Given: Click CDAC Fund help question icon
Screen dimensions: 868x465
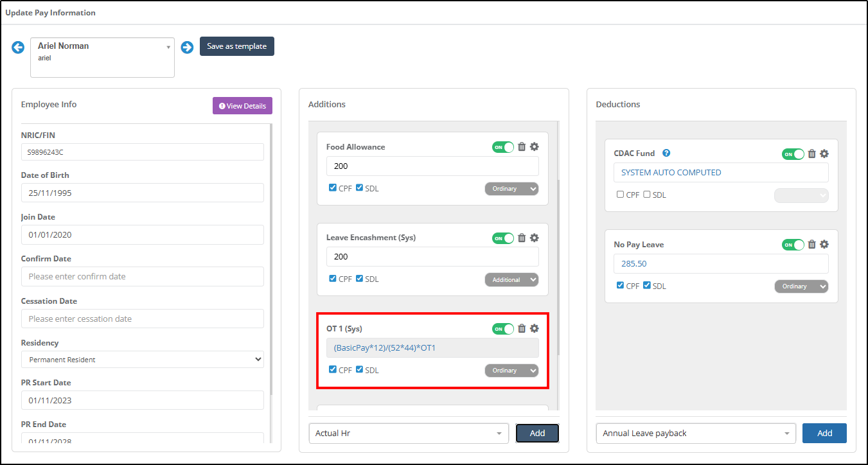Looking at the screenshot, I should 666,153.
